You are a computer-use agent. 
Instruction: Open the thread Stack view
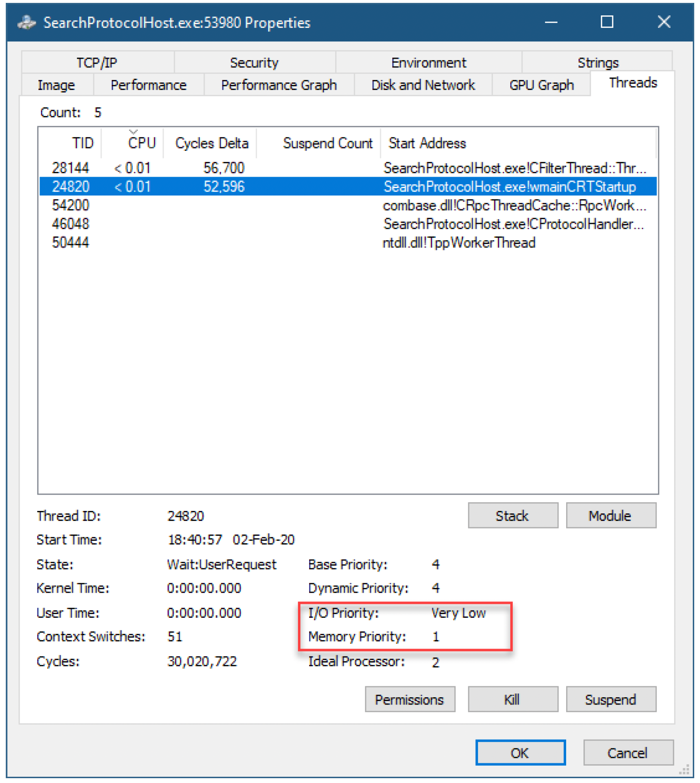coord(513,516)
